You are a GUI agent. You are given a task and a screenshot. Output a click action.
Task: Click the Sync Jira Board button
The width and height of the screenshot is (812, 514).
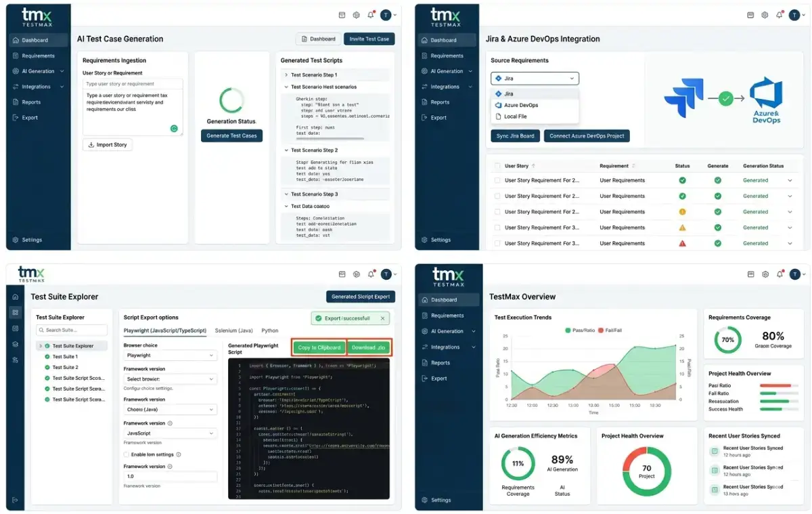515,136
